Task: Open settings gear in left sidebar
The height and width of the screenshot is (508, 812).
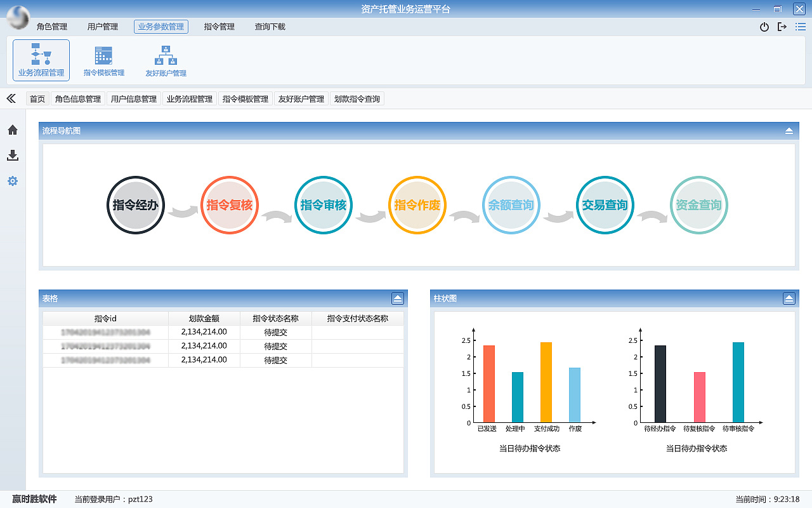Action: click(13, 181)
